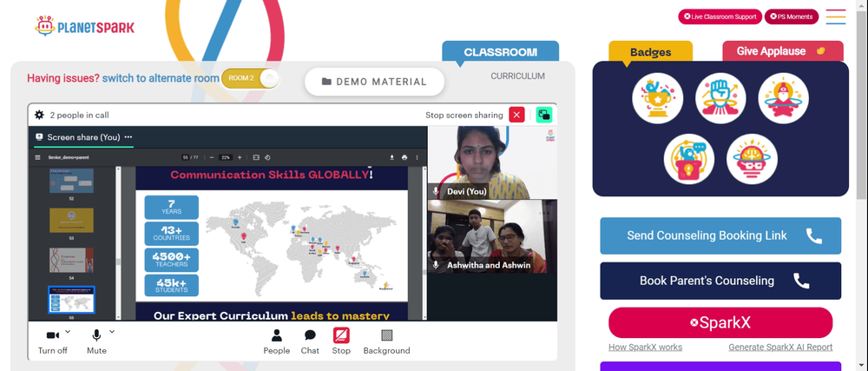Image resolution: width=868 pixels, height=371 pixels.
Task: Expand the camera options chevron
Action: pyautogui.click(x=68, y=331)
